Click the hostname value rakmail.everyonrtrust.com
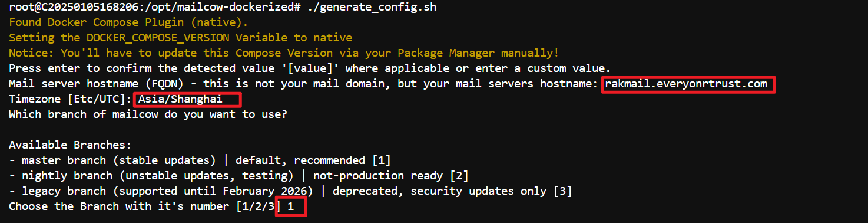 pos(686,84)
